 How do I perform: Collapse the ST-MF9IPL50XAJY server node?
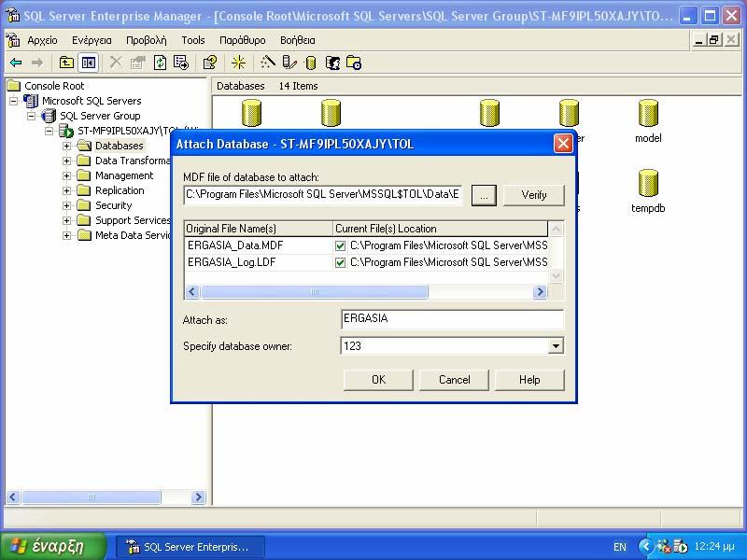coord(49,131)
